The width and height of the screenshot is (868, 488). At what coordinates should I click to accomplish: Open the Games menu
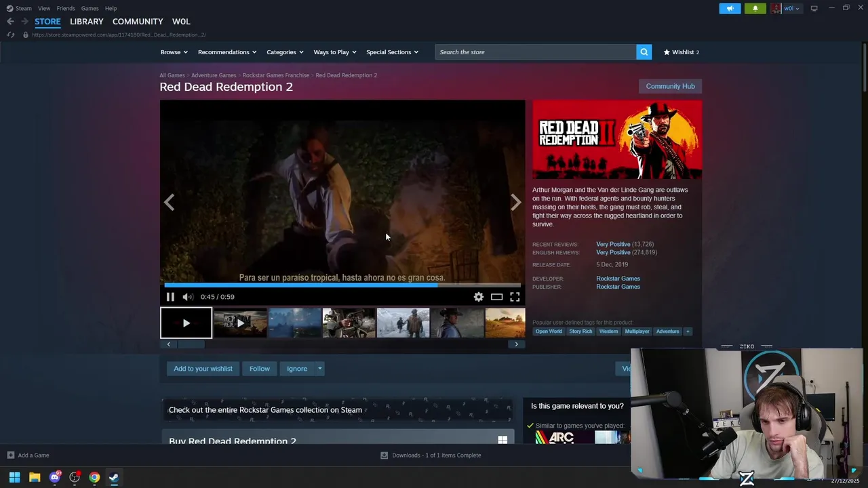90,8
